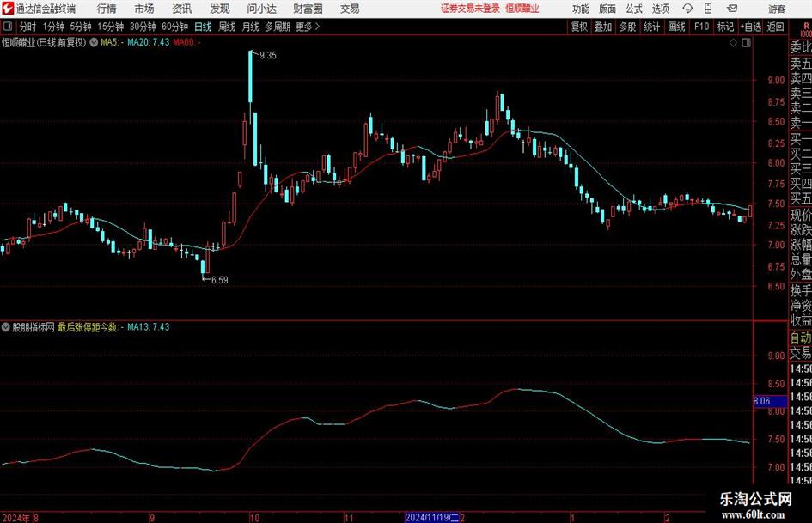The image size is (812, 523).
Task: Open the mail envelope icon
Action: click(x=732, y=9)
